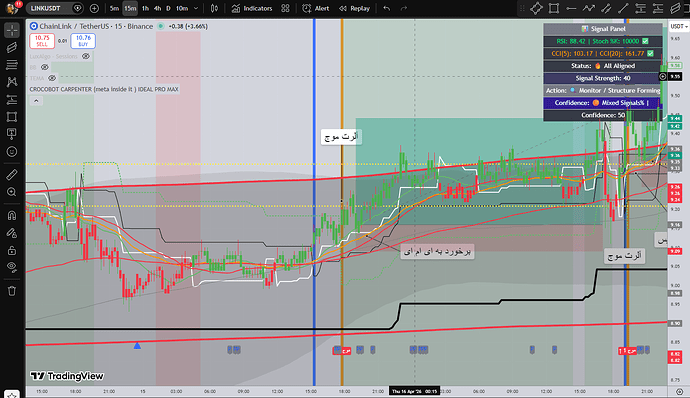Undo the last chart action

tap(387, 8)
